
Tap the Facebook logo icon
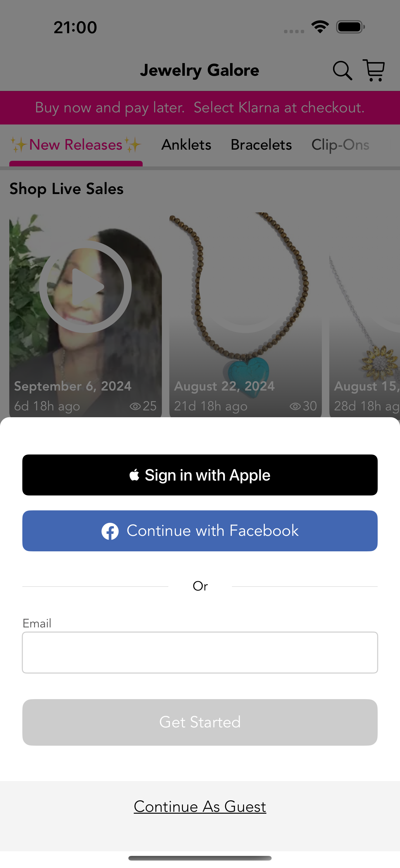[110, 531]
